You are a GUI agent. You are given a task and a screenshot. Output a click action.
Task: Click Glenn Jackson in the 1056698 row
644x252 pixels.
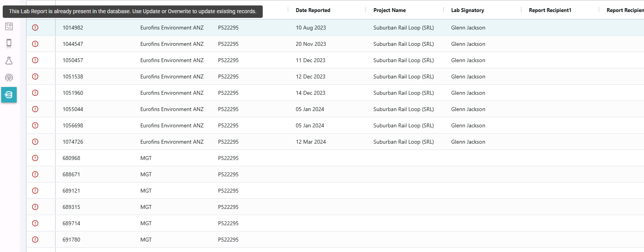coord(468,125)
